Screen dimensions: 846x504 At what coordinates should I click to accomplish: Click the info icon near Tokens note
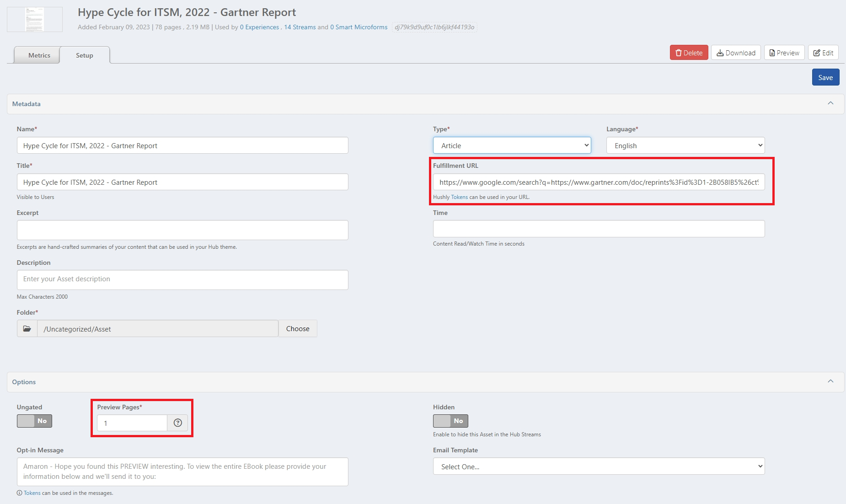coord(19,493)
